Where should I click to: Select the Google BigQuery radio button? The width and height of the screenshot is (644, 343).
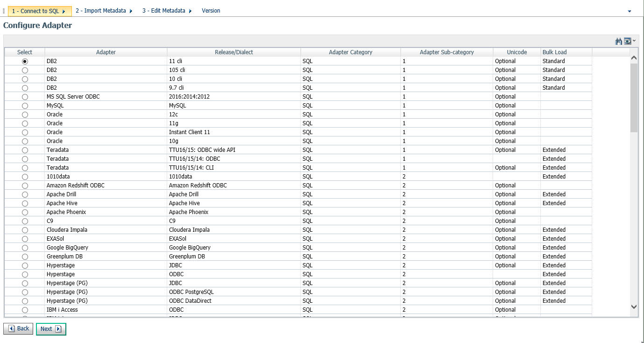coord(25,248)
